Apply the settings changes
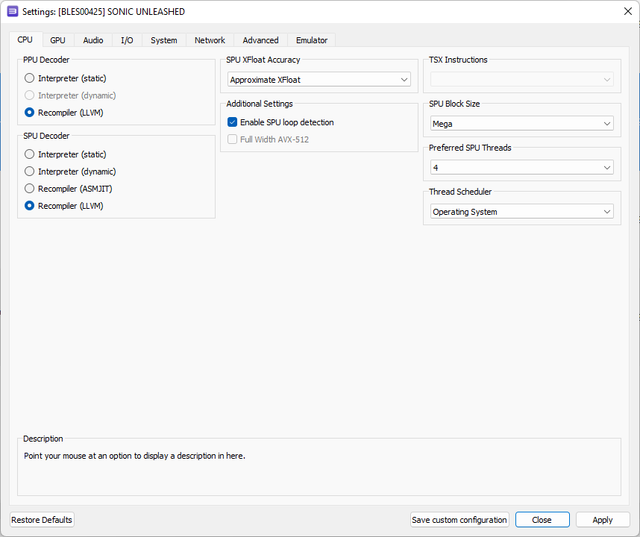The width and height of the screenshot is (640, 537). [602, 520]
